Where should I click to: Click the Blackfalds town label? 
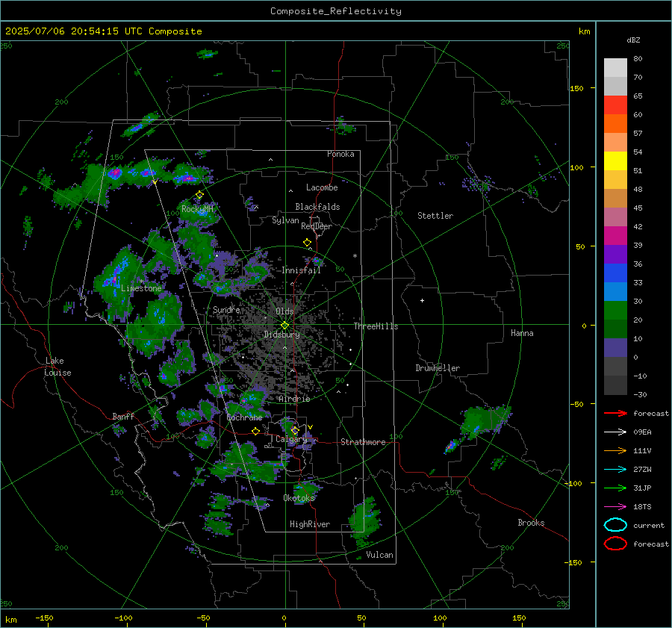point(317,207)
